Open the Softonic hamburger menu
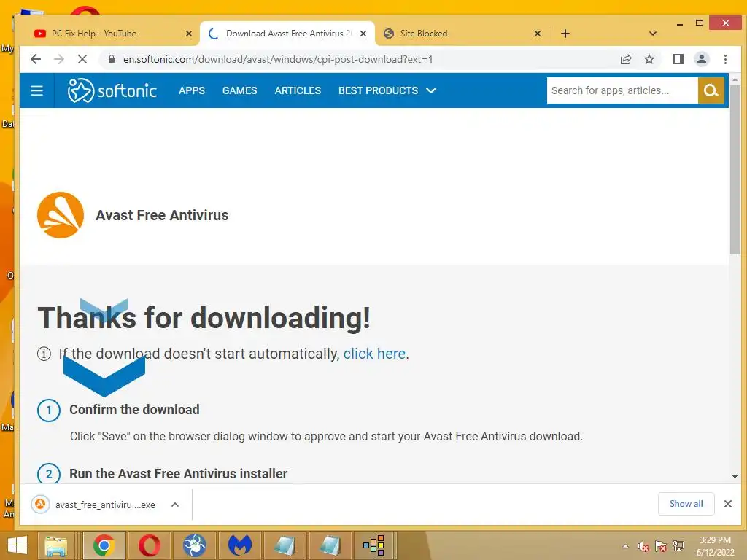The image size is (747, 560). [x=36, y=90]
